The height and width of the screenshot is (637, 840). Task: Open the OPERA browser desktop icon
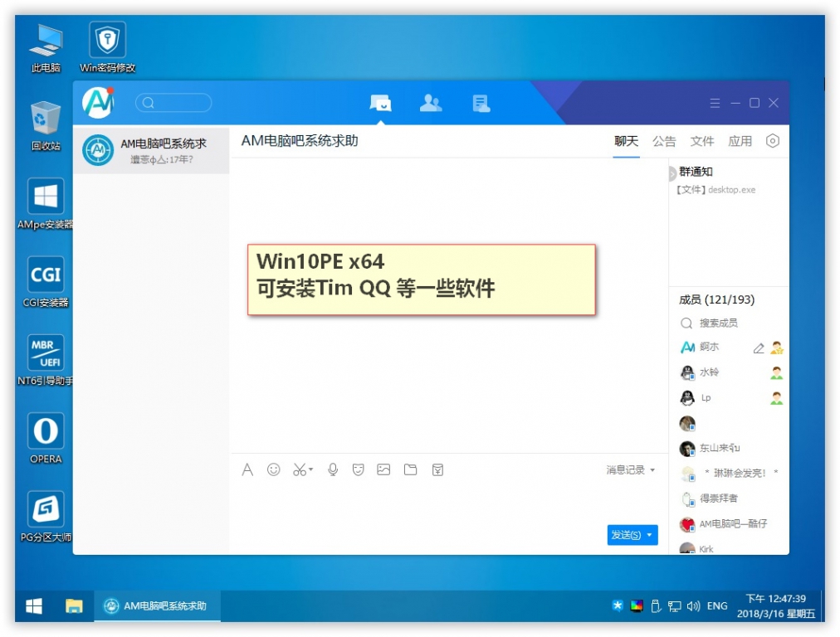tap(46, 439)
